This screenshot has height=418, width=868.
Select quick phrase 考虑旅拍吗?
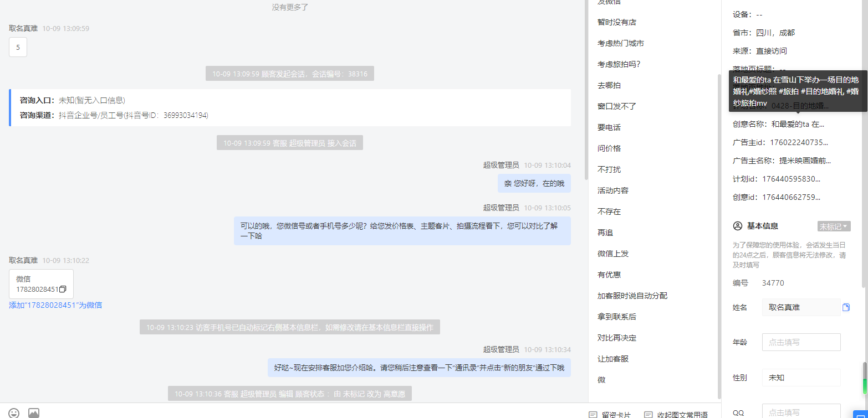(619, 64)
